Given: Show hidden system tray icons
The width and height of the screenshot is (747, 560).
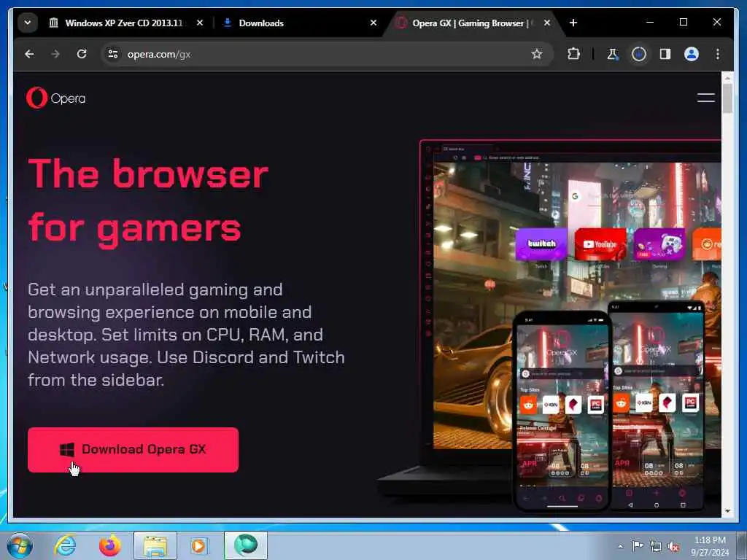Looking at the screenshot, I should click(x=620, y=547).
